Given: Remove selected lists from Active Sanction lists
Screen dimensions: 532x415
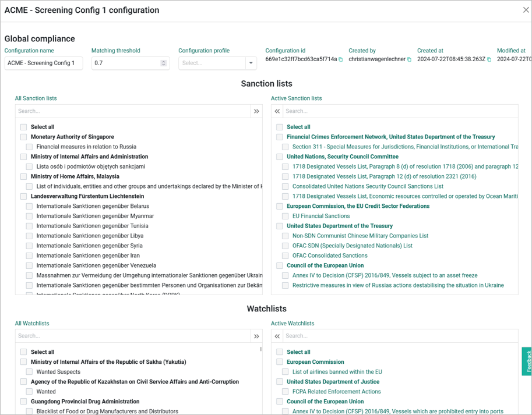Looking at the screenshot, I should pos(277,111).
